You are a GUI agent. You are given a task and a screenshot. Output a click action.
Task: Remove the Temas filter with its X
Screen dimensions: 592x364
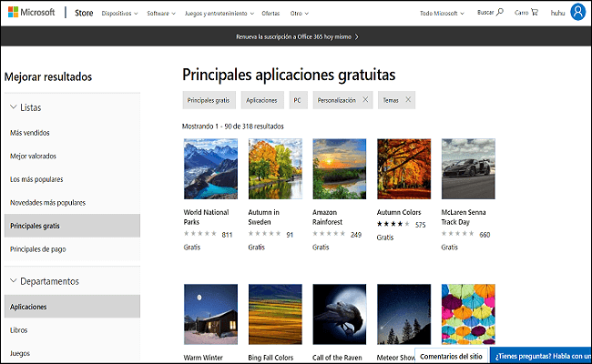408,99
